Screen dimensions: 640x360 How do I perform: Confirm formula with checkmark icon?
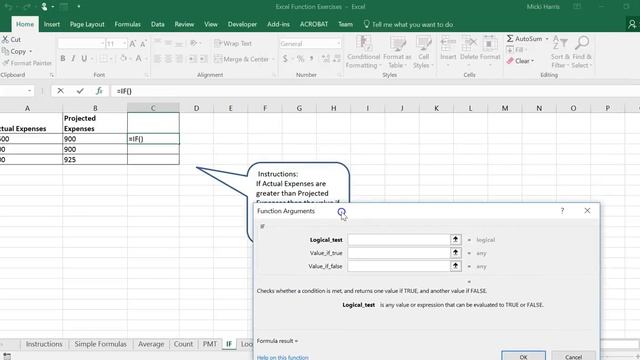pyautogui.click(x=80, y=91)
